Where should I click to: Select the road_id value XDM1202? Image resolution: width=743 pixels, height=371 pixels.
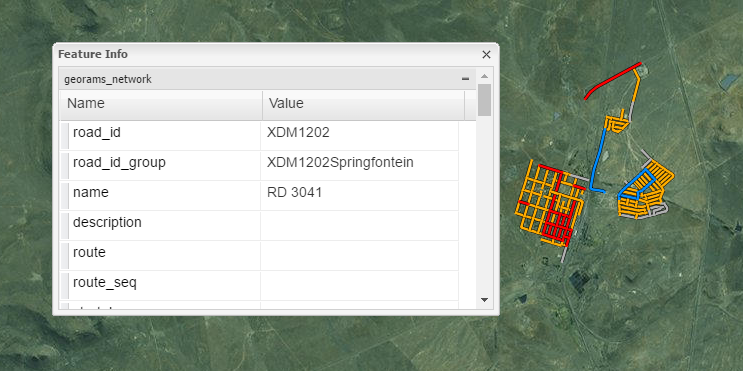pos(298,133)
